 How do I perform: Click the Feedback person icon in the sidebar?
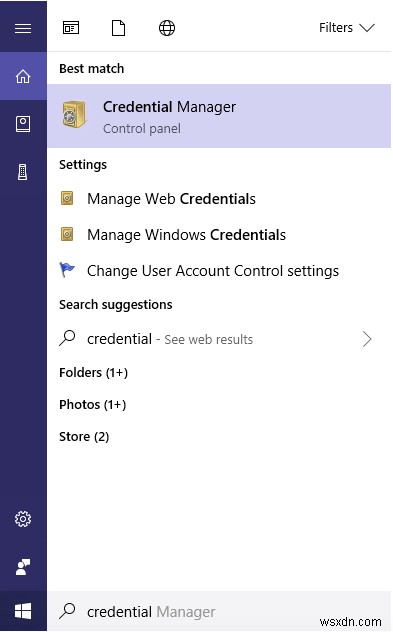point(23,567)
